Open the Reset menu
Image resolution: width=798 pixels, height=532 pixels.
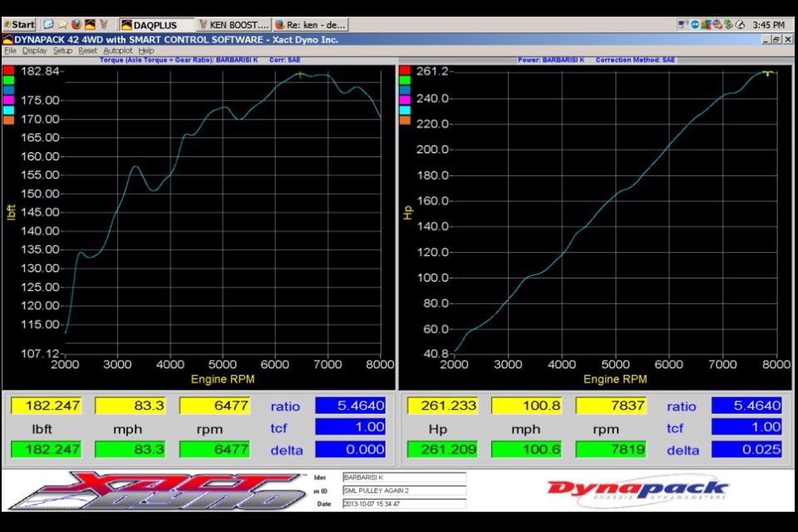87,51
